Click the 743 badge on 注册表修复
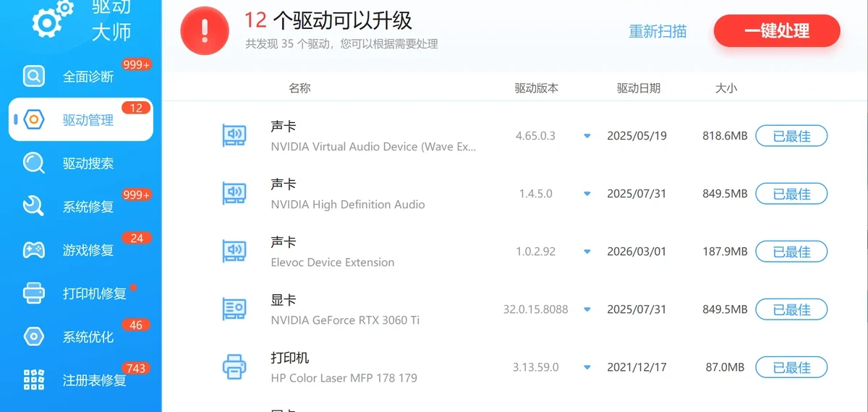Image resolution: width=868 pixels, height=412 pixels. coord(137,368)
